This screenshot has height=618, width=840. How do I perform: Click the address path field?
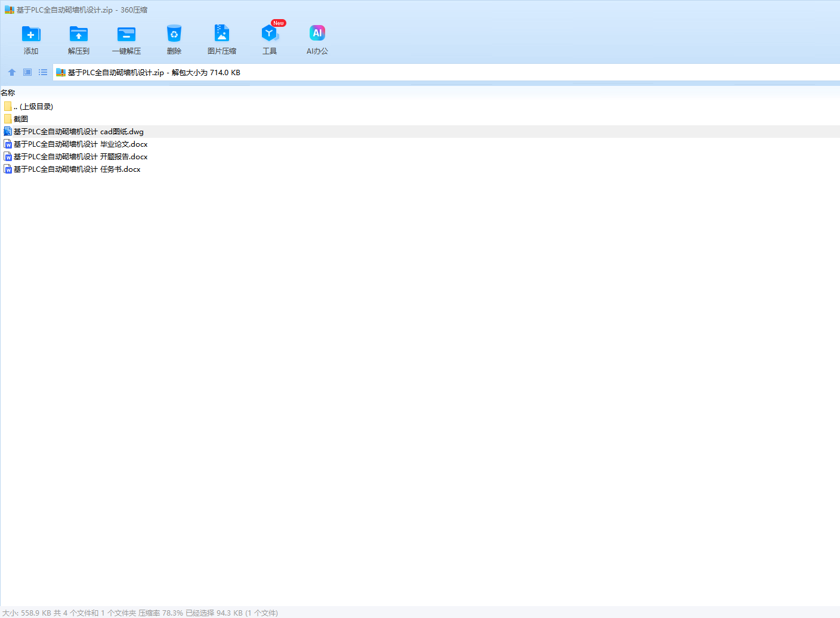(446, 73)
